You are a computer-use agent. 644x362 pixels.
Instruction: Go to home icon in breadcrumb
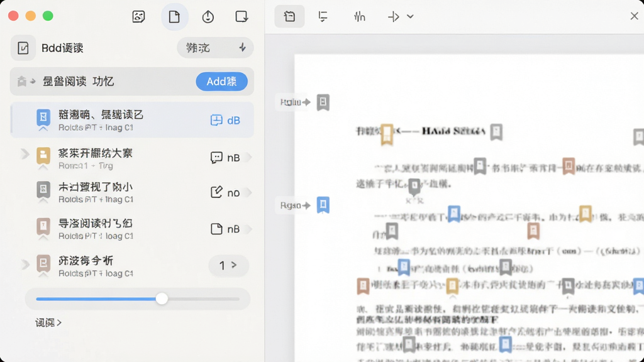tap(22, 81)
